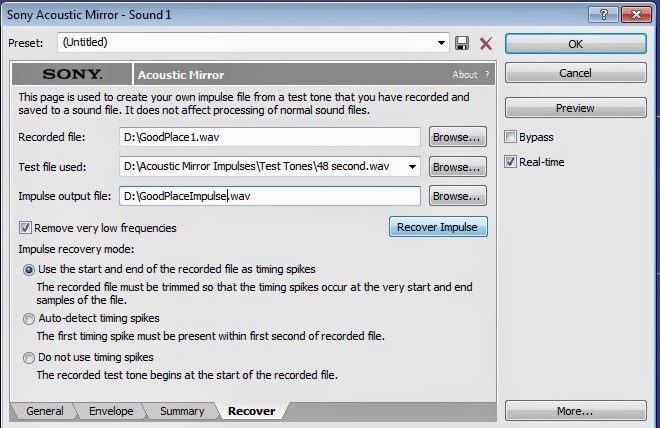Screen dimensions: 660x428
Task: Click the Recover Impulse button
Action: click(x=438, y=227)
